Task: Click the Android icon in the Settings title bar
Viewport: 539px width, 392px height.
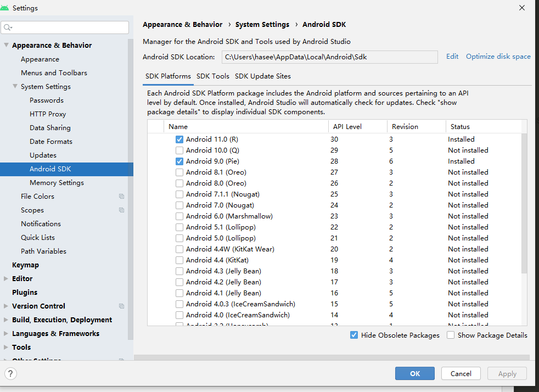Action: click(5, 8)
